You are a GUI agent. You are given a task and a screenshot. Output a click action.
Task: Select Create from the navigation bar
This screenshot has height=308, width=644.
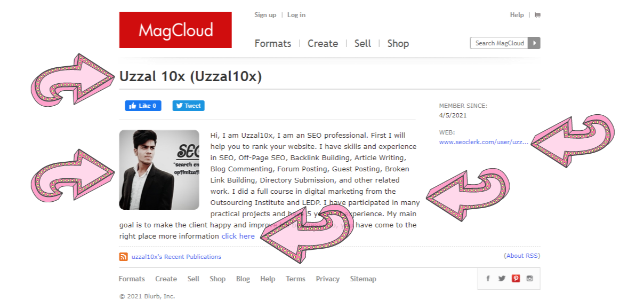323,43
